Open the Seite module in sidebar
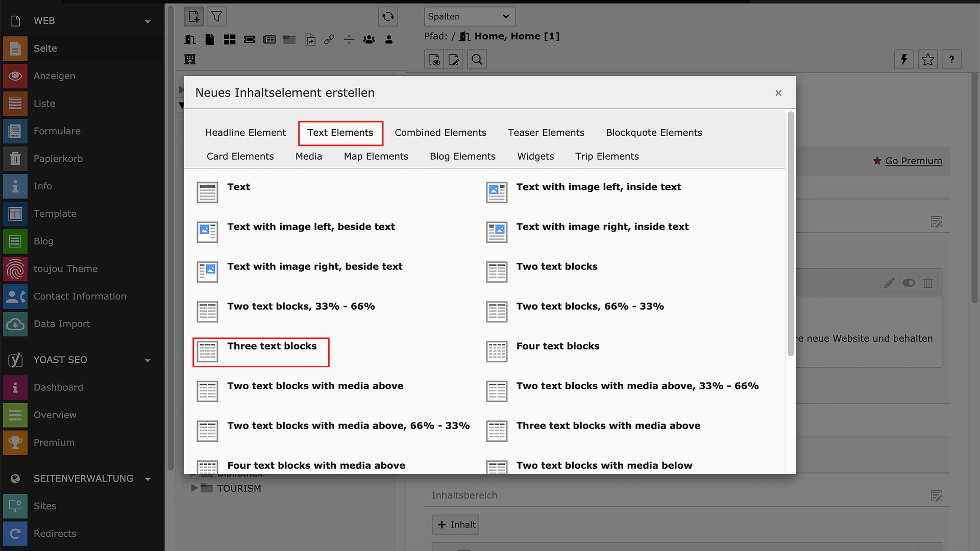The height and width of the screenshot is (551, 980). tap(45, 48)
